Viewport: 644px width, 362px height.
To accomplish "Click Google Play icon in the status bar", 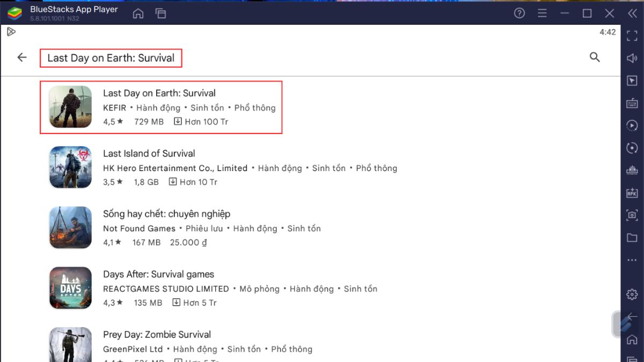I will [x=11, y=32].
